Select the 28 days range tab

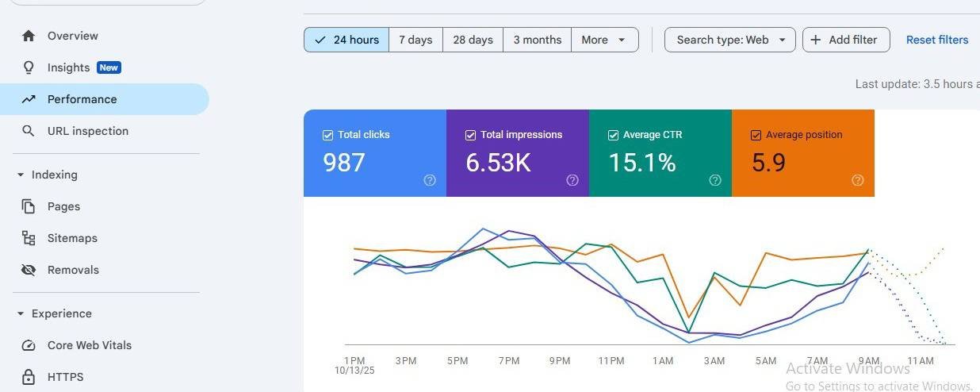click(473, 40)
